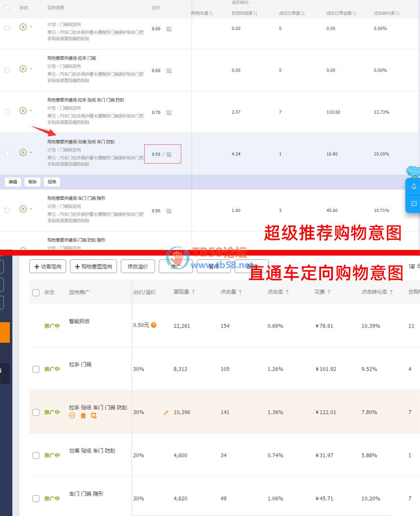The width and height of the screenshot is (420, 516).
Task: Open the chart icon beside the 0.70 bid
Action: (169, 113)
